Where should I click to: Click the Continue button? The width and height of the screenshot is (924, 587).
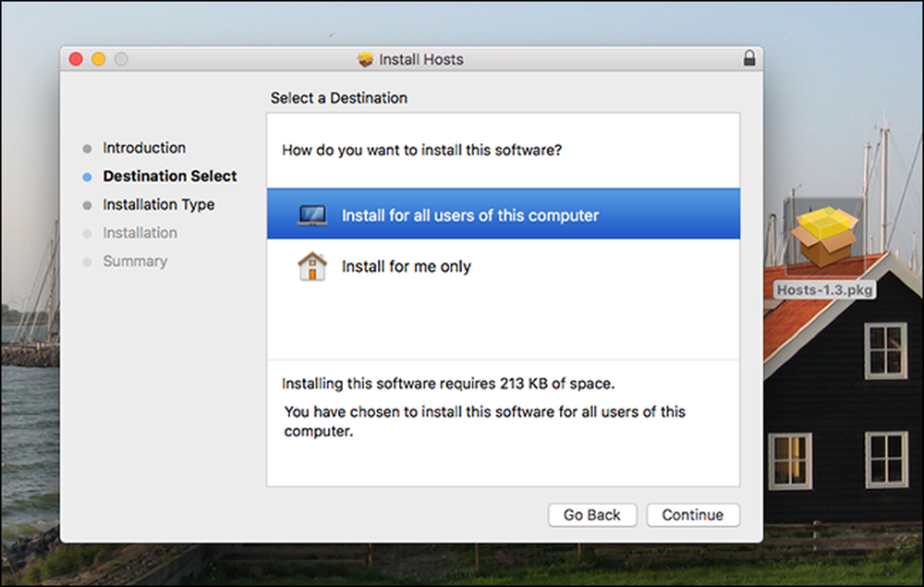pos(693,515)
